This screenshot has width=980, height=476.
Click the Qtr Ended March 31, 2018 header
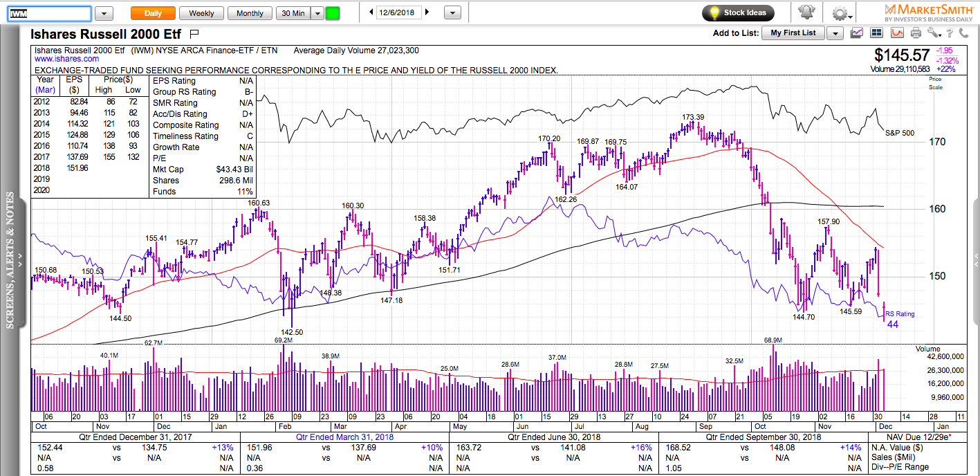[344, 437]
